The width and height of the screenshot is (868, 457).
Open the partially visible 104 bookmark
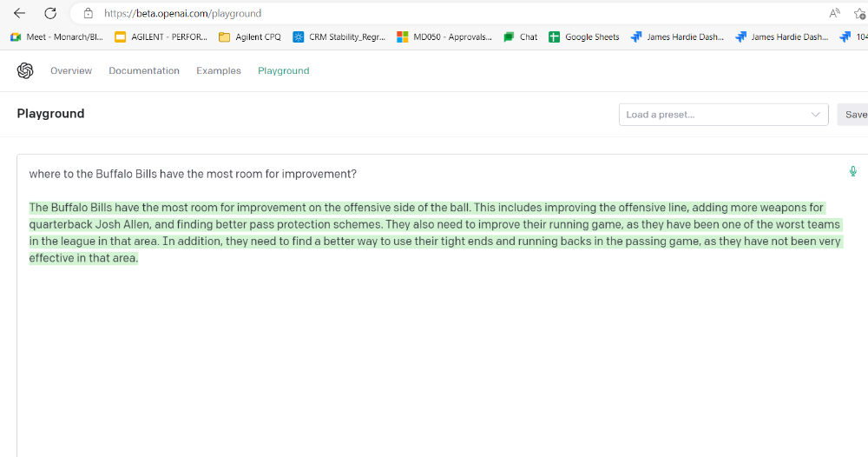[853, 37]
